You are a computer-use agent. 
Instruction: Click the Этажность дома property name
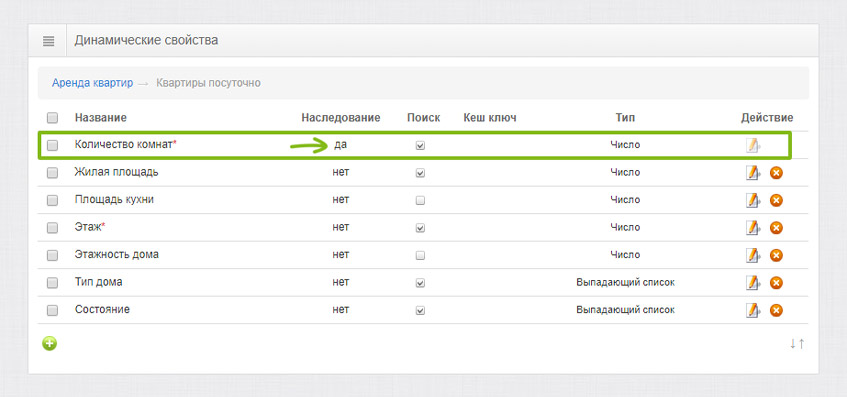pyautogui.click(x=117, y=254)
